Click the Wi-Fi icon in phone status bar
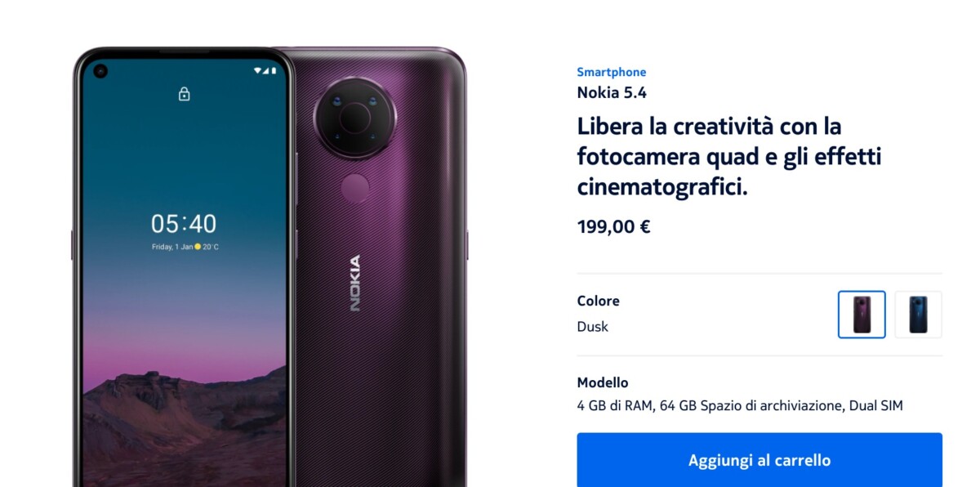Screen dimensions: 980x487 (257, 71)
